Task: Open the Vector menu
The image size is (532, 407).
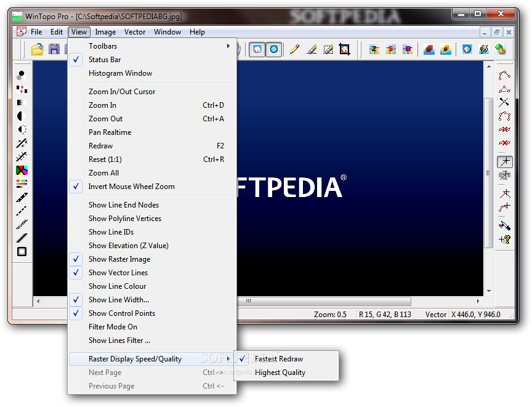Action: pos(135,32)
